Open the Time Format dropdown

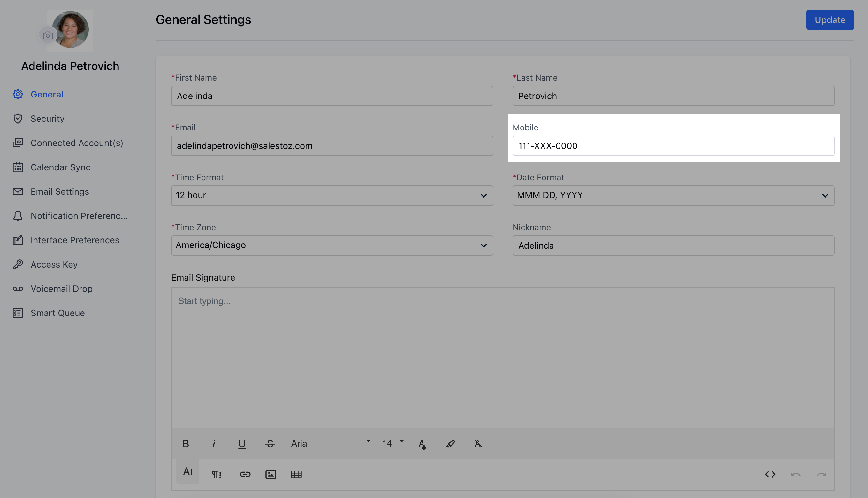[332, 195]
